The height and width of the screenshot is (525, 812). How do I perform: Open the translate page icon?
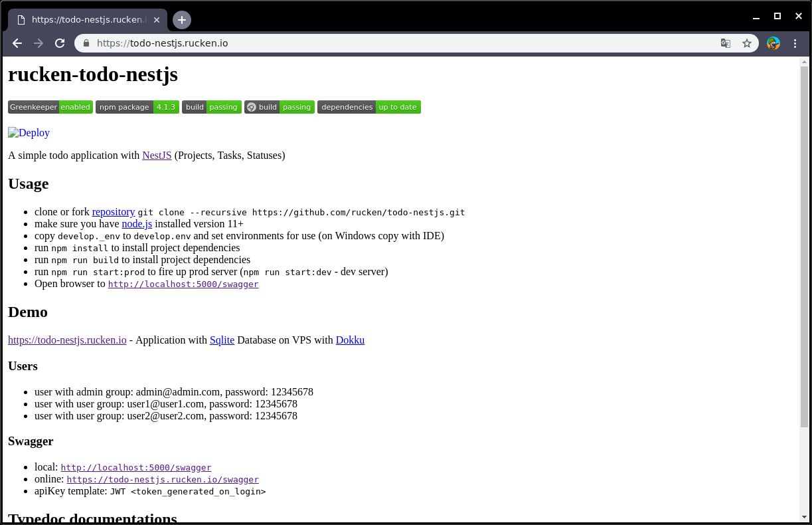click(726, 43)
